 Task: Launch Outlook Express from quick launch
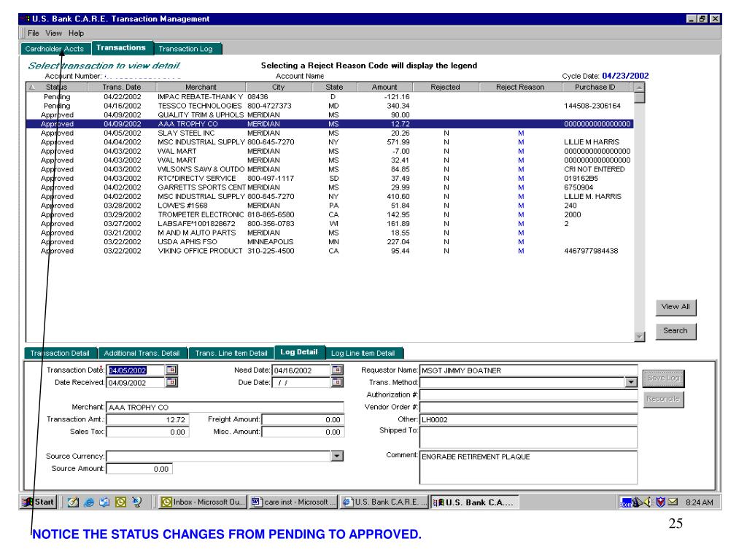coord(104,502)
